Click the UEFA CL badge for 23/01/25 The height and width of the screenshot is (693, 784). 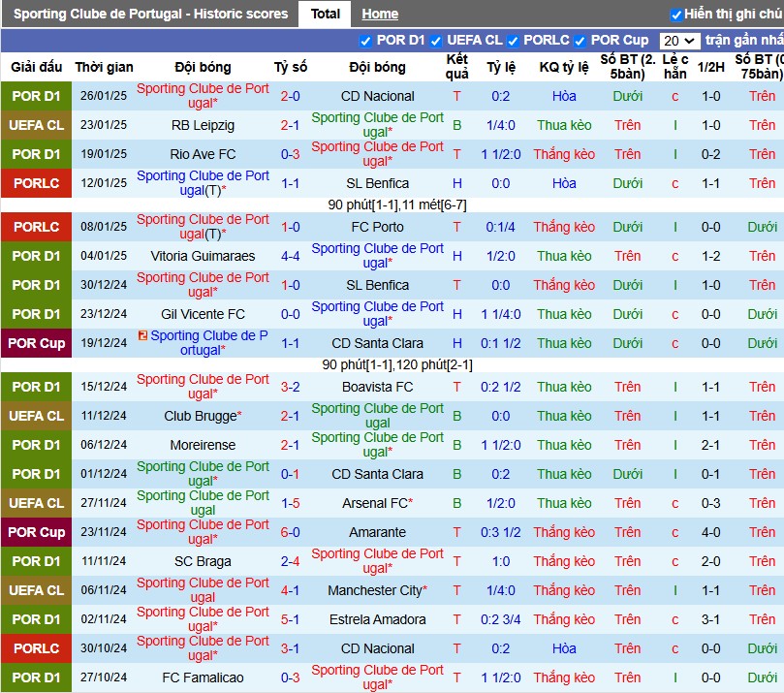[x=37, y=125]
